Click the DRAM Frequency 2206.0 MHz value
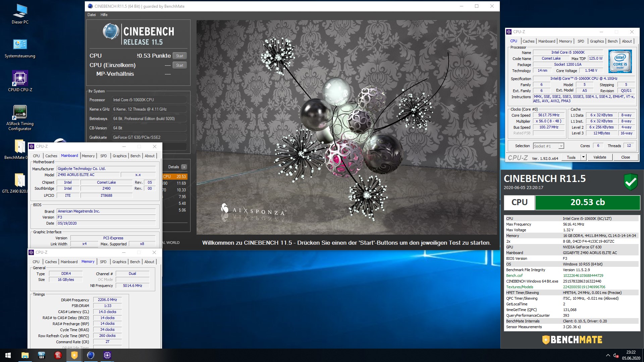 (107, 300)
